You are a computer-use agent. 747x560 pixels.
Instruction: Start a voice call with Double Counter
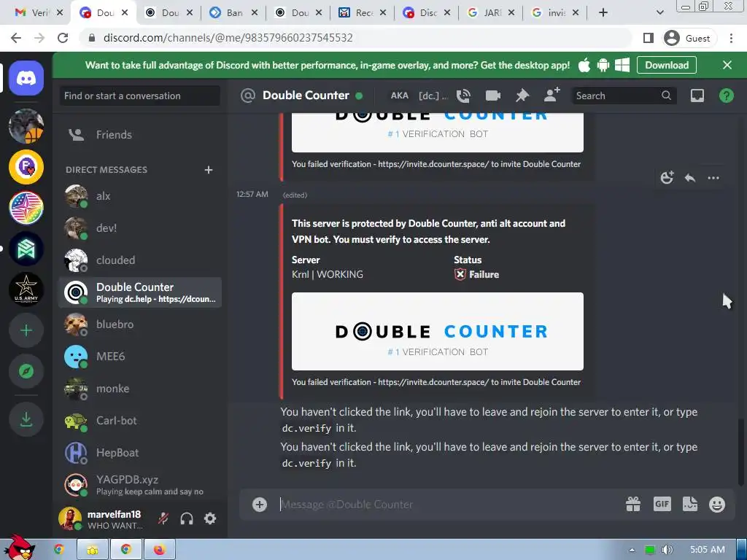click(463, 96)
